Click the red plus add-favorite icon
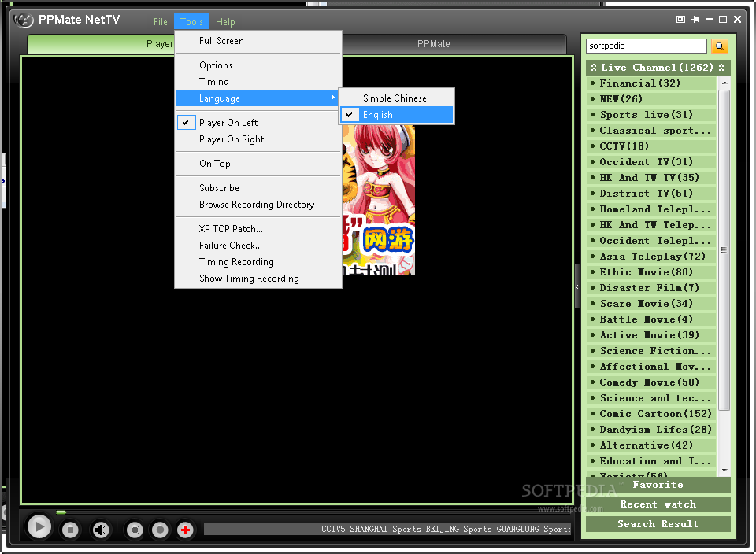756x554 pixels. tap(185, 530)
